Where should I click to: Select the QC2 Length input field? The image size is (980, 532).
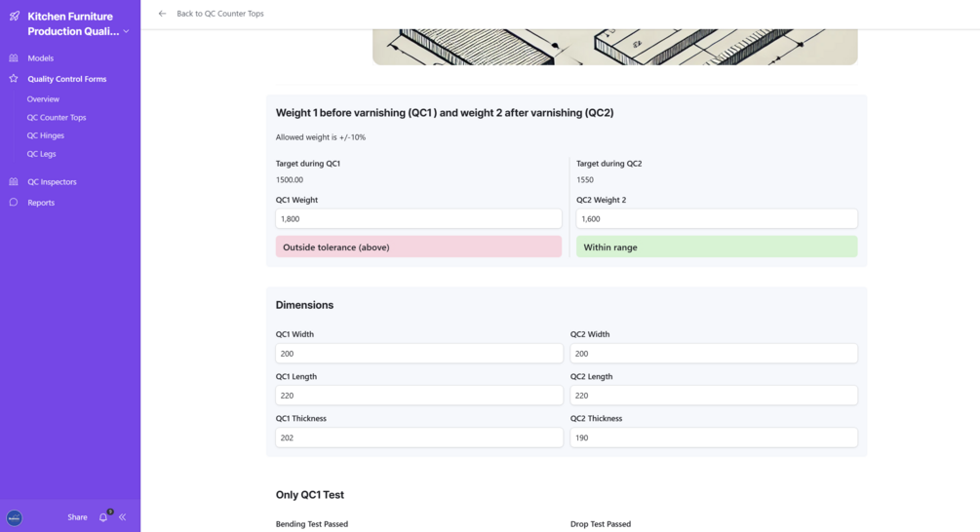pyautogui.click(x=713, y=396)
